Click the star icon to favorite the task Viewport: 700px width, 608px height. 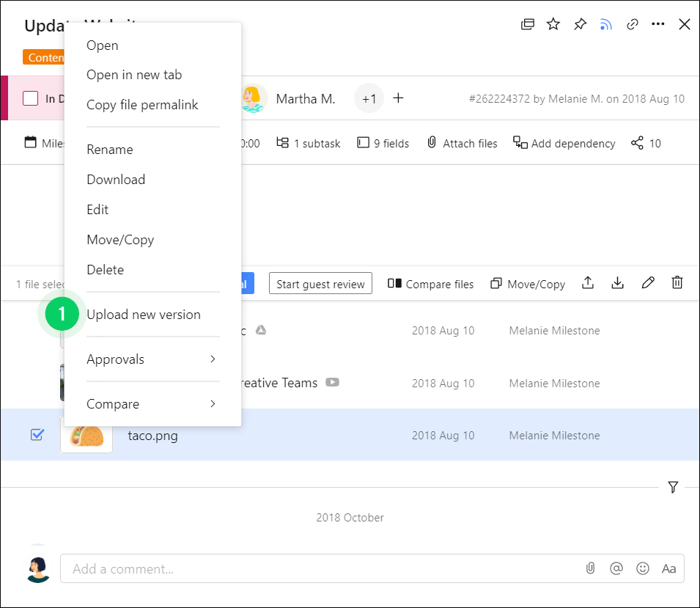tap(553, 24)
